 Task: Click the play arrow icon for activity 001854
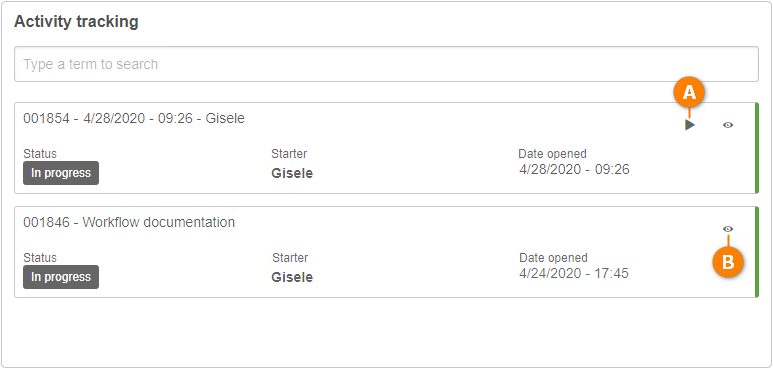tap(690, 125)
